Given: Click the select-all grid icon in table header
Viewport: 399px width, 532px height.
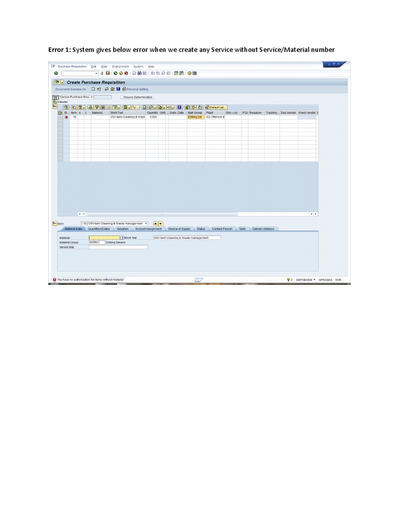Looking at the screenshot, I should point(60,113).
